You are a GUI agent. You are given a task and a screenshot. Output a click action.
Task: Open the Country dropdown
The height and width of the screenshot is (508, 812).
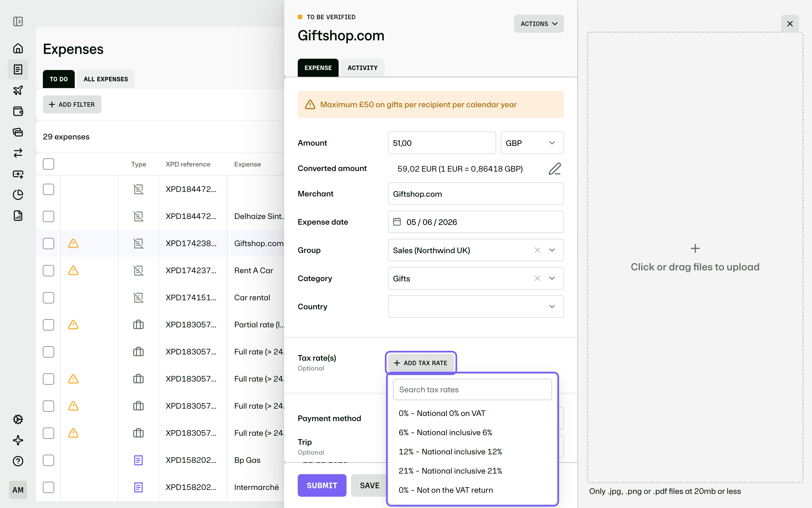point(475,306)
